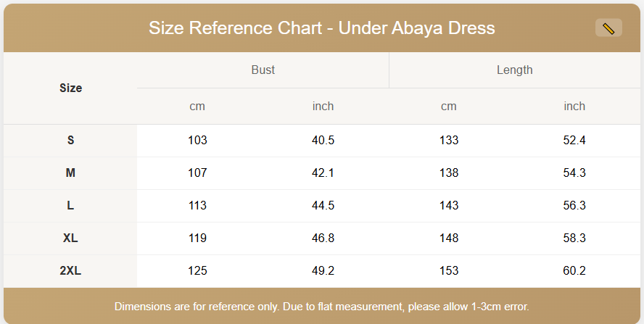Click bust inch value 42.1
This screenshot has width=644, height=324.
click(x=323, y=173)
